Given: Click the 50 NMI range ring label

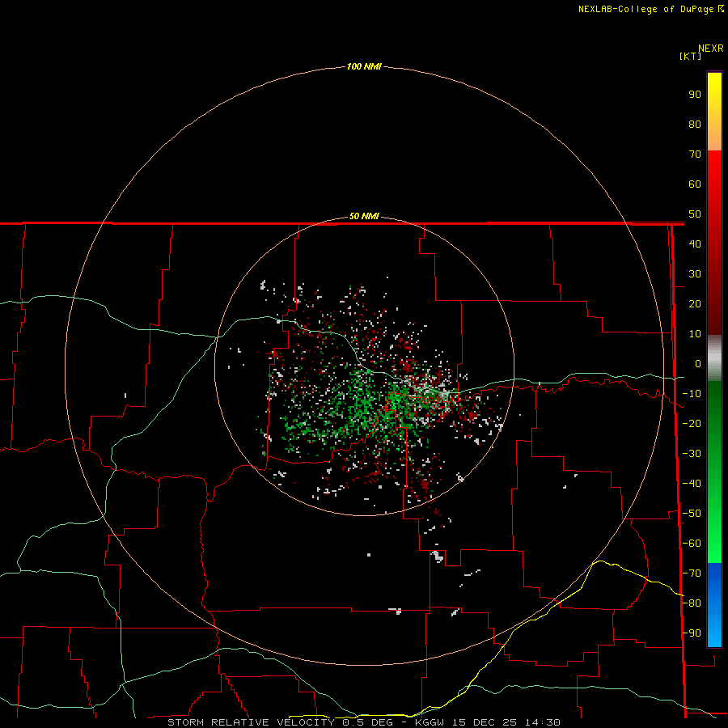Looking at the screenshot, I should (364, 216).
